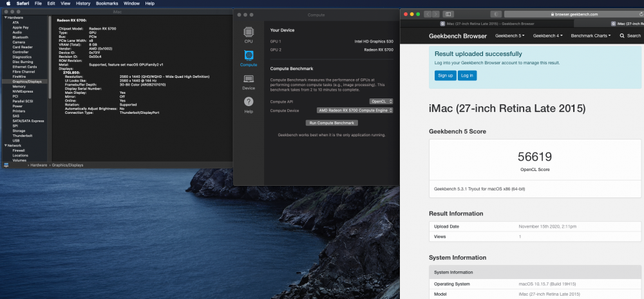Select ATA in the Hardware list
The width and height of the screenshot is (644, 299).
click(15, 23)
